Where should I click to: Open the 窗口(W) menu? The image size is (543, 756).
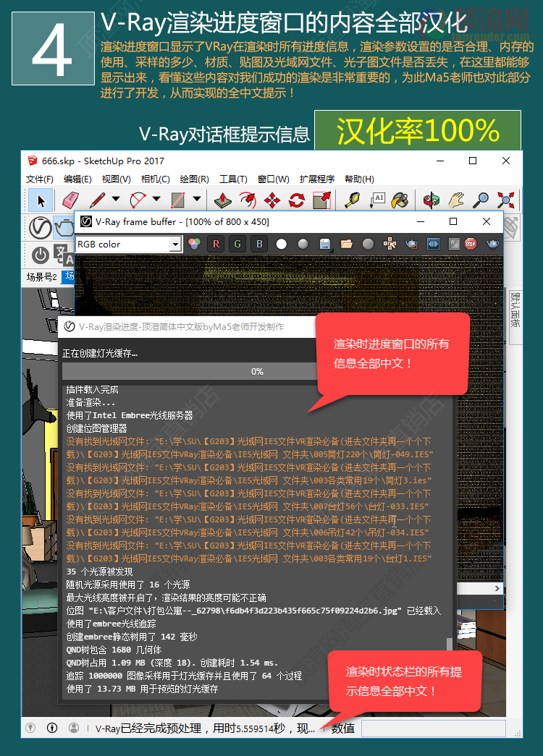[x=274, y=179]
